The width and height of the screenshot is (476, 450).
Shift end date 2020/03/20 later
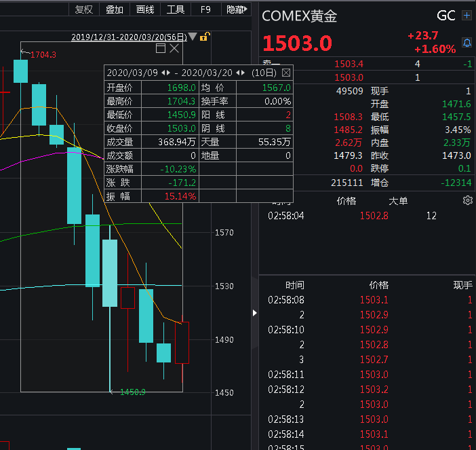(x=243, y=73)
